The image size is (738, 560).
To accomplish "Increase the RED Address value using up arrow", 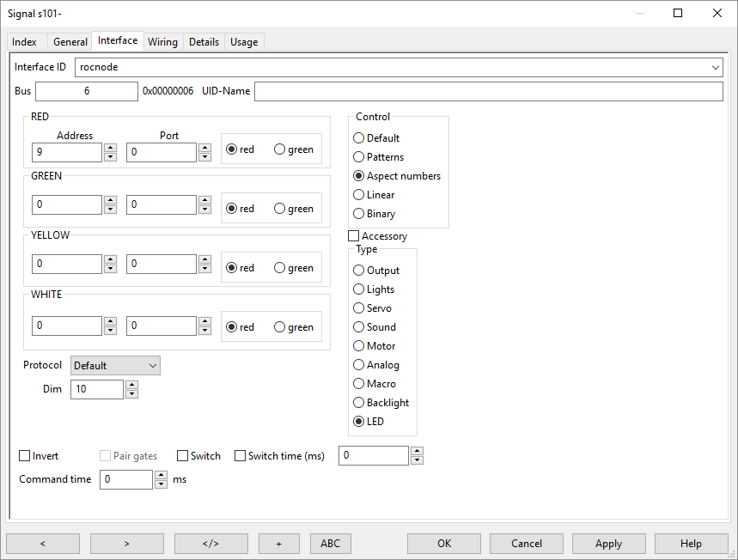I will (110, 148).
